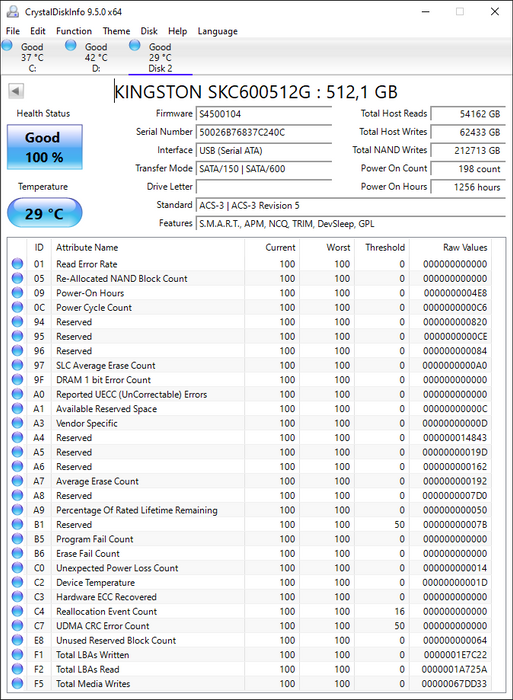
Task: Click status icon for Total LBAs Written
Action: [x=17, y=654]
